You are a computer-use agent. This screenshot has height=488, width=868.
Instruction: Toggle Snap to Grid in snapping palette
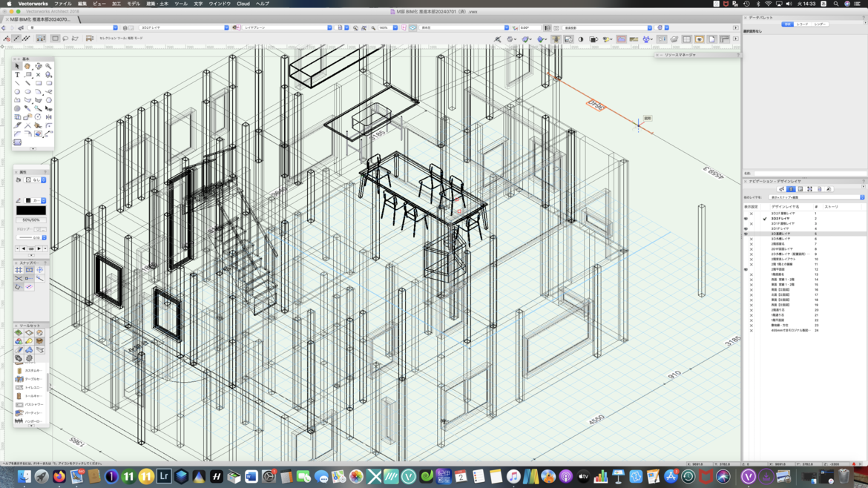pyautogui.click(x=19, y=270)
